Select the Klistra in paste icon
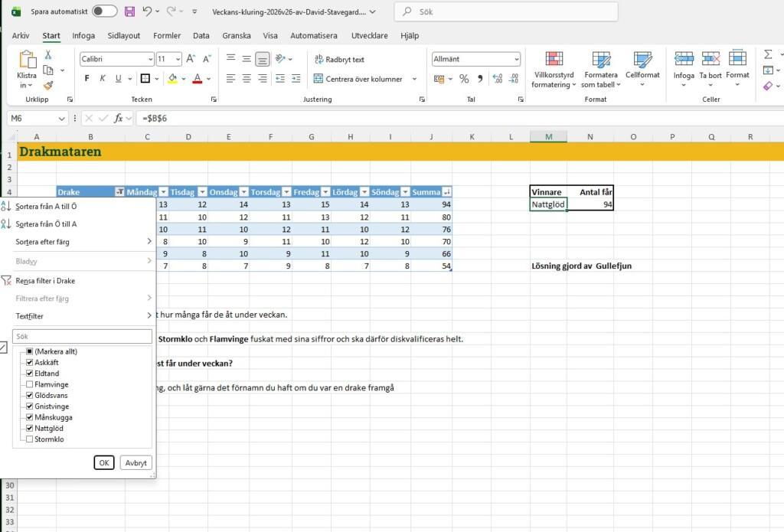The image size is (784, 532). tap(27, 60)
